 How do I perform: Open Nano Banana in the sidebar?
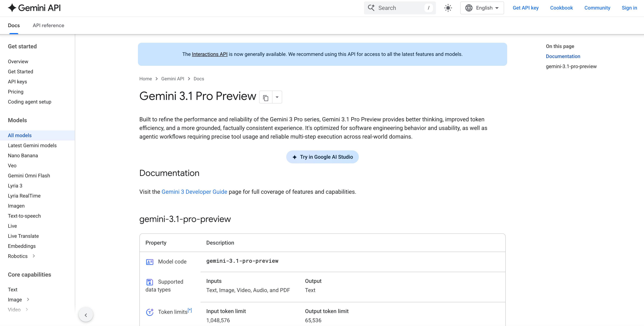click(x=23, y=156)
